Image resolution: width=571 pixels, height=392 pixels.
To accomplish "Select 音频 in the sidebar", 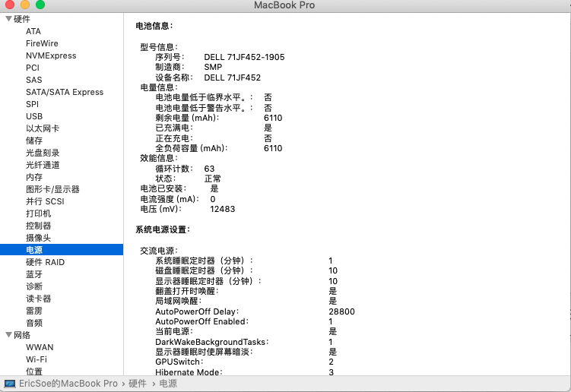I will 34,323.
